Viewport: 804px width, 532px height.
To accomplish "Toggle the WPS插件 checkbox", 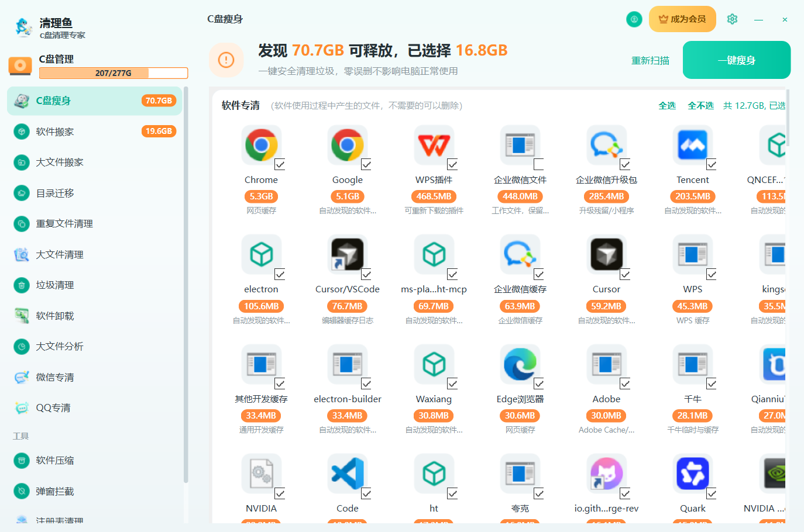I will tap(452, 164).
